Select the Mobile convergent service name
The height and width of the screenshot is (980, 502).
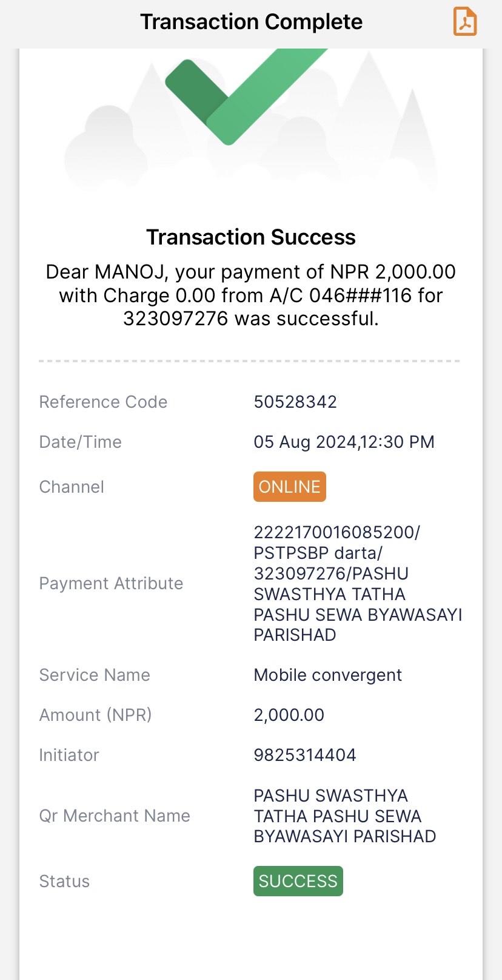[x=328, y=675]
